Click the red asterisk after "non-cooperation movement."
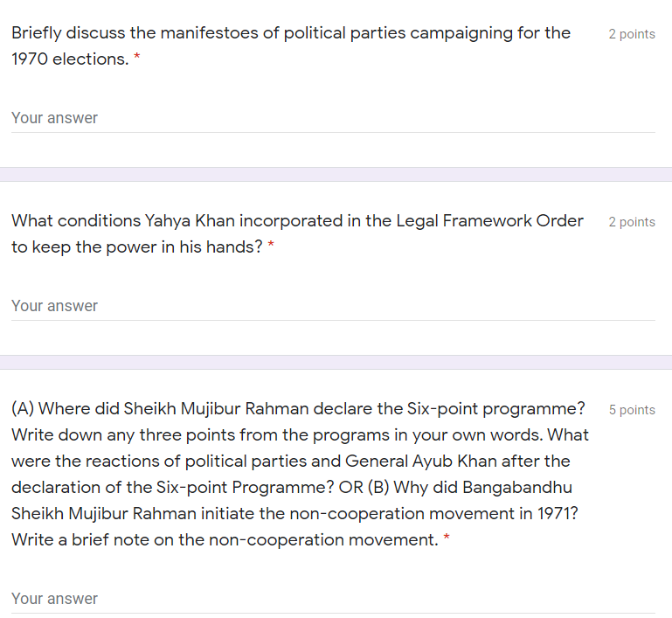Viewport: 672px width, 618px height. 447,537
